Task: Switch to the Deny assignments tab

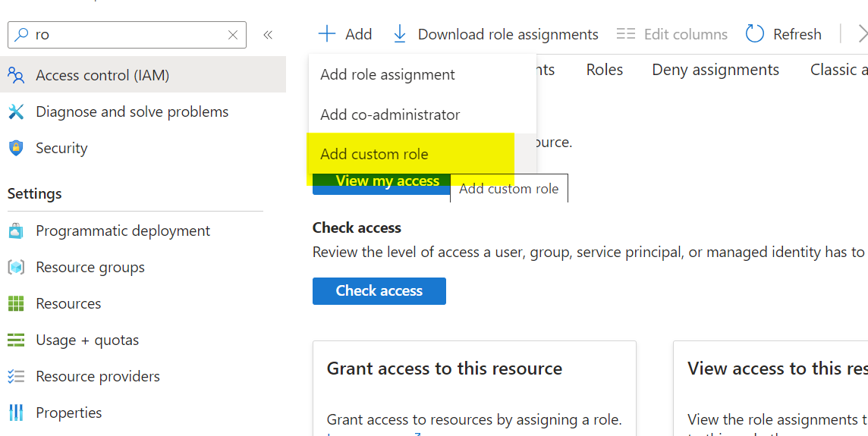Action: click(715, 70)
